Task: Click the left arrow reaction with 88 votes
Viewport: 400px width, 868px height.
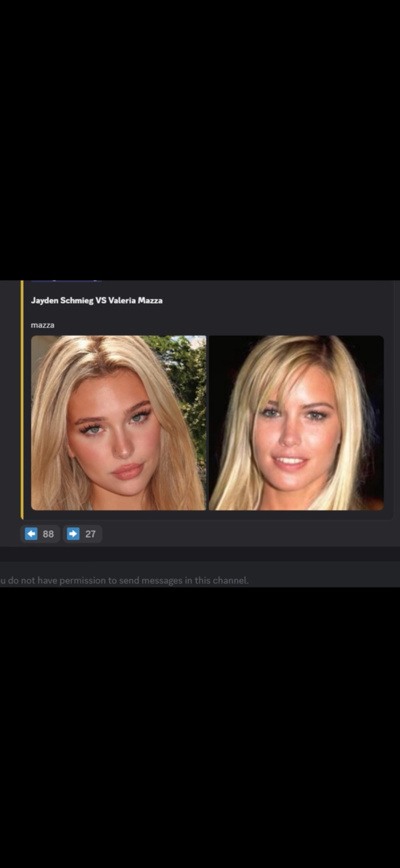Action: click(40, 534)
